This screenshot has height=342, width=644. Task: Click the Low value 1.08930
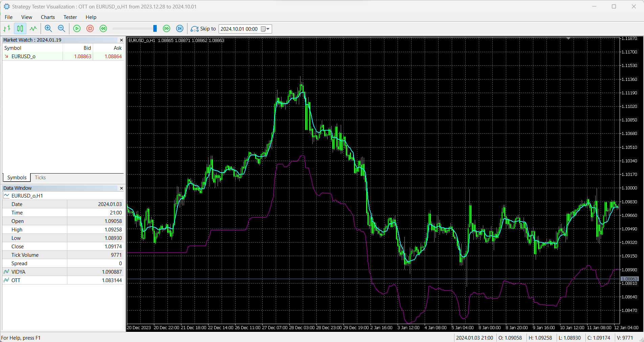click(x=113, y=238)
